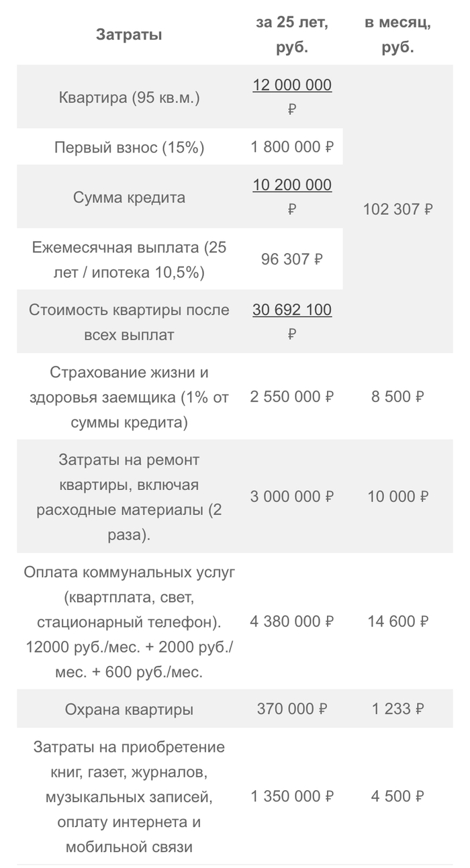The width and height of the screenshot is (470, 868).
Task: Click the underlined 10 200 000 ₽ loan amount
Action: point(292,185)
